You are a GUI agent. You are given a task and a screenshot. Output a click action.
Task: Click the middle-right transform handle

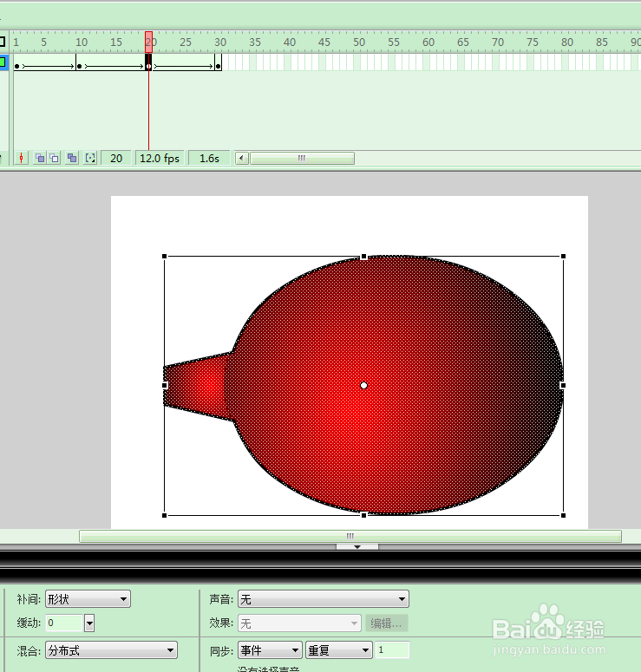(564, 385)
